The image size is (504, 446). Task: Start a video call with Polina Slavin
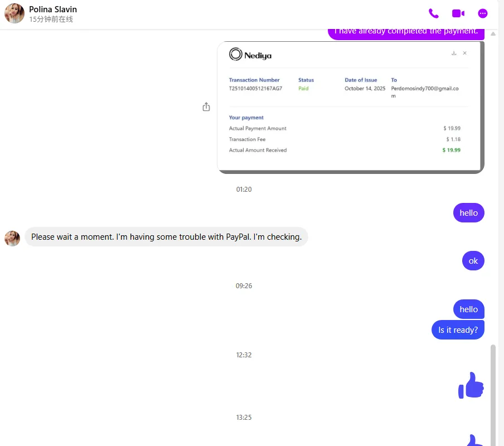tap(458, 13)
